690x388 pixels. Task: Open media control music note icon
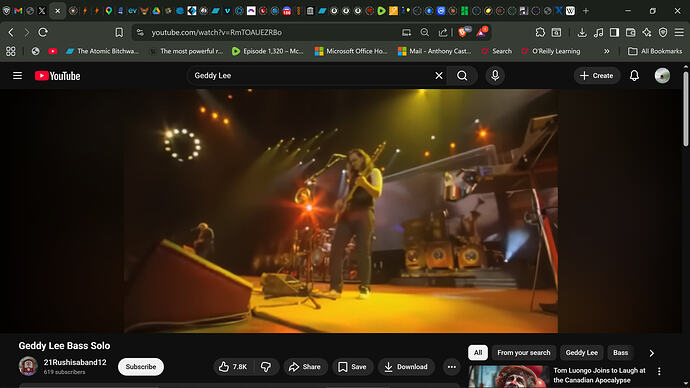coord(598,32)
